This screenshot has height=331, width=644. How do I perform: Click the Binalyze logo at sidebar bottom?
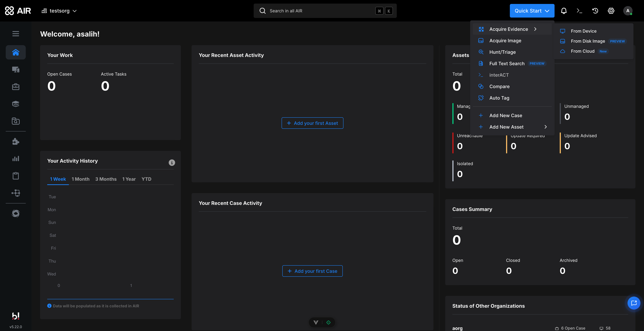click(x=16, y=316)
